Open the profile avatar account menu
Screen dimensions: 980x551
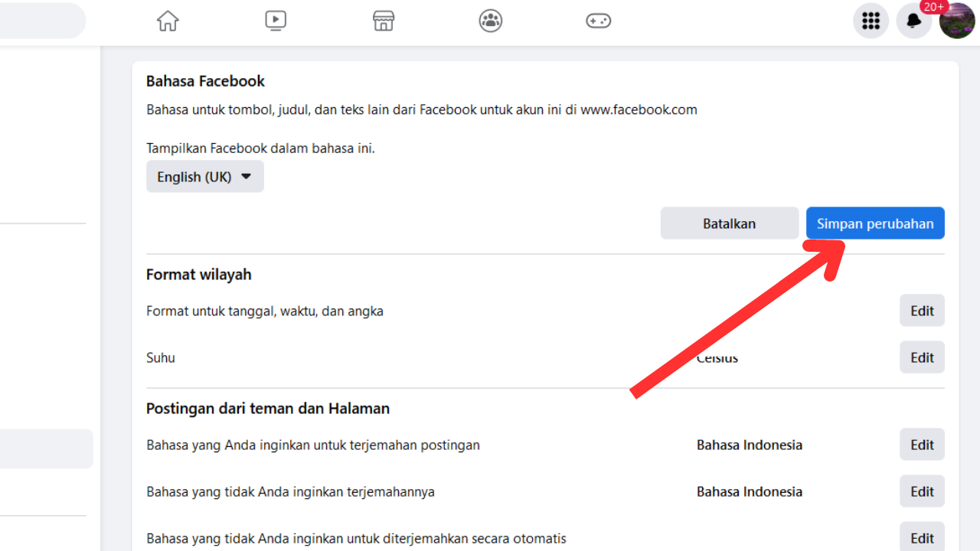957,21
